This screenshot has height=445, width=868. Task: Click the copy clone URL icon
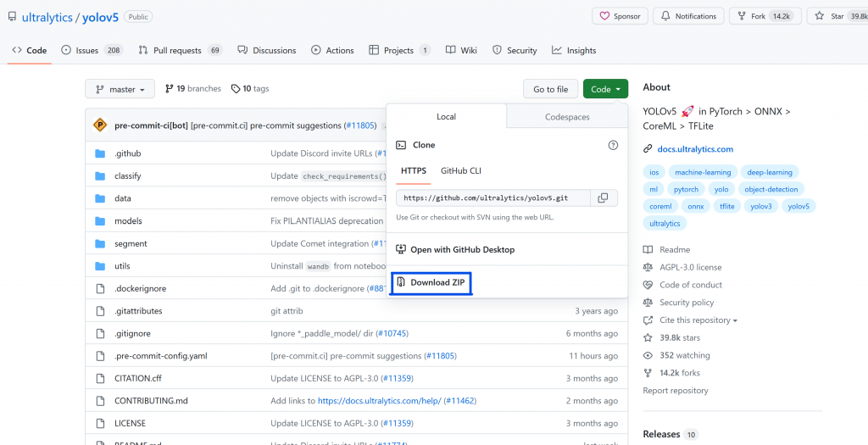pyautogui.click(x=604, y=197)
